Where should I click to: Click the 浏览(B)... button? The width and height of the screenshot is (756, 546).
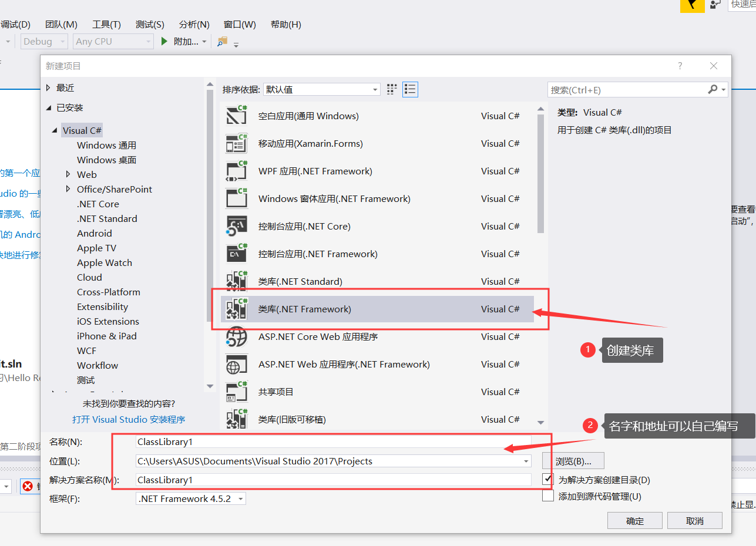tap(573, 461)
